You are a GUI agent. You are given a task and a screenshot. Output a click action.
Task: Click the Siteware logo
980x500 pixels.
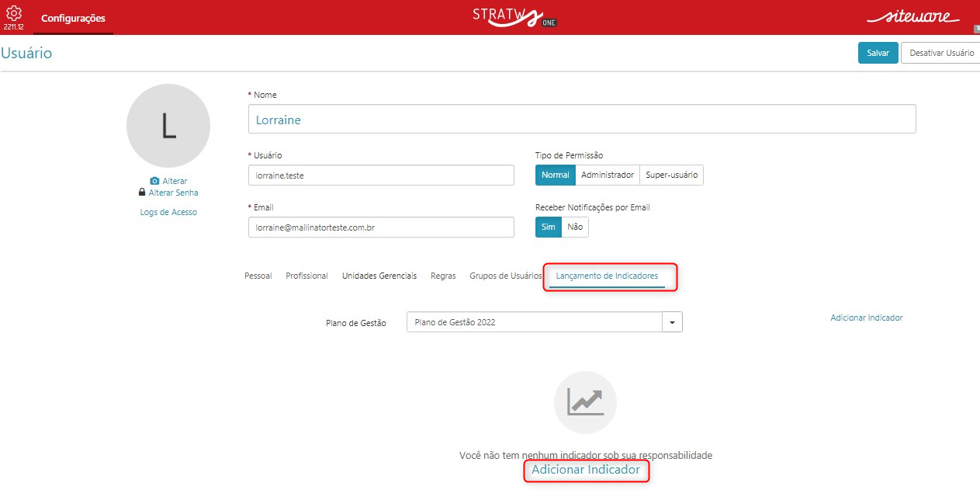tap(912, 16)
